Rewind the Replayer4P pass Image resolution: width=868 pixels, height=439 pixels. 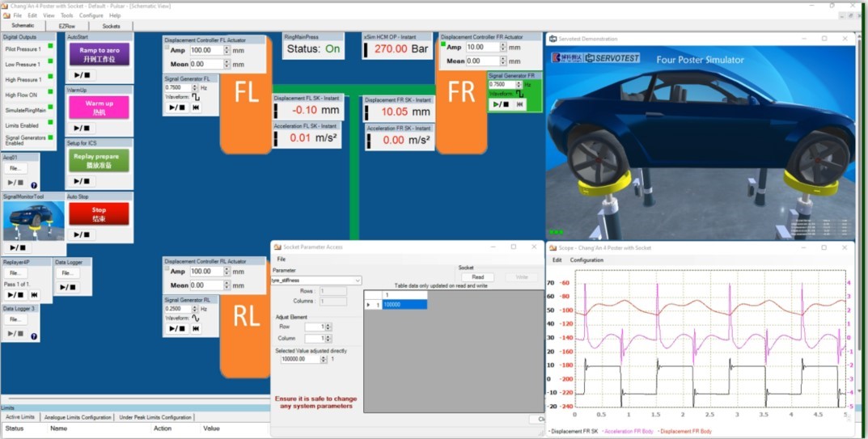tap(34, 295)
